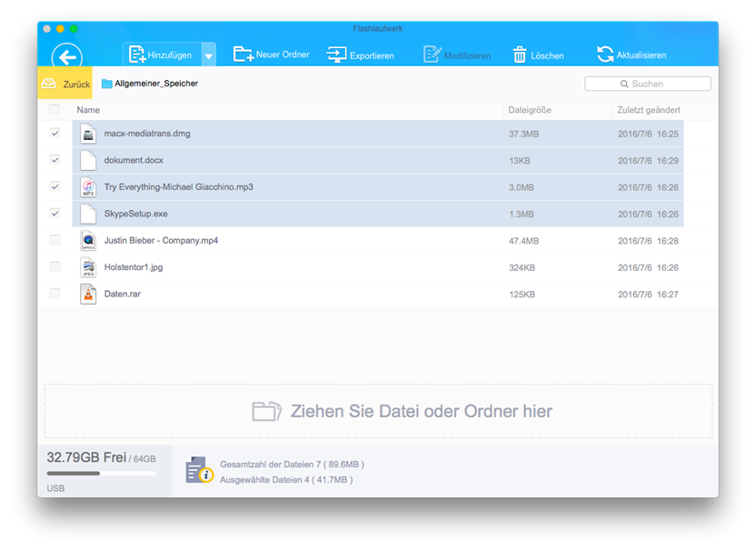Click Ziehen Sie Datei oder Ordner hier

coord(422,411)
